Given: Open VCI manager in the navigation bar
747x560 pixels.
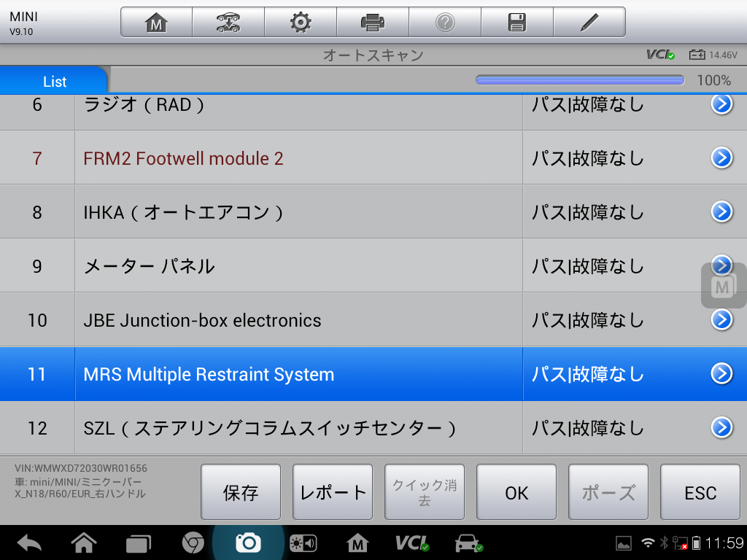Looking at the screenshot, I should [412, 542].
